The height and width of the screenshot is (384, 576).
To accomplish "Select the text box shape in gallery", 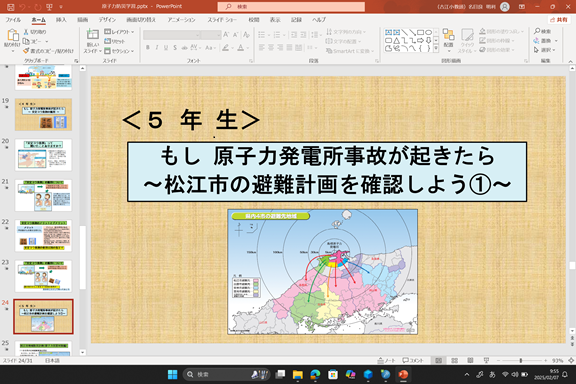I will 388,32.
